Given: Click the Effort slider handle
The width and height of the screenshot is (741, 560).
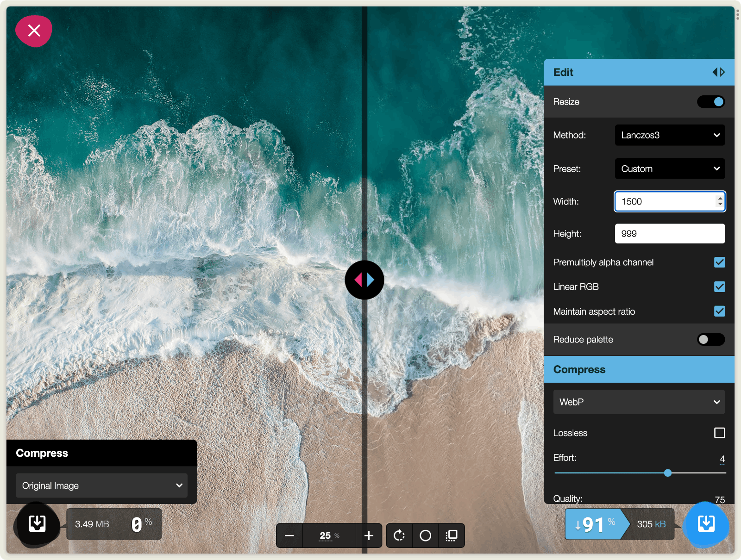Looking at the screenshot, I should [x=667, y=473].
